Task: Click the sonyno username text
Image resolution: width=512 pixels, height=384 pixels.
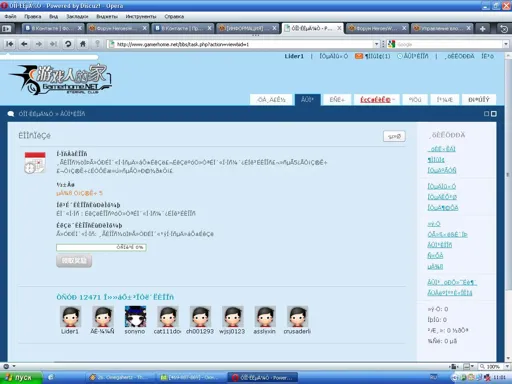Action: click(135, 331)
